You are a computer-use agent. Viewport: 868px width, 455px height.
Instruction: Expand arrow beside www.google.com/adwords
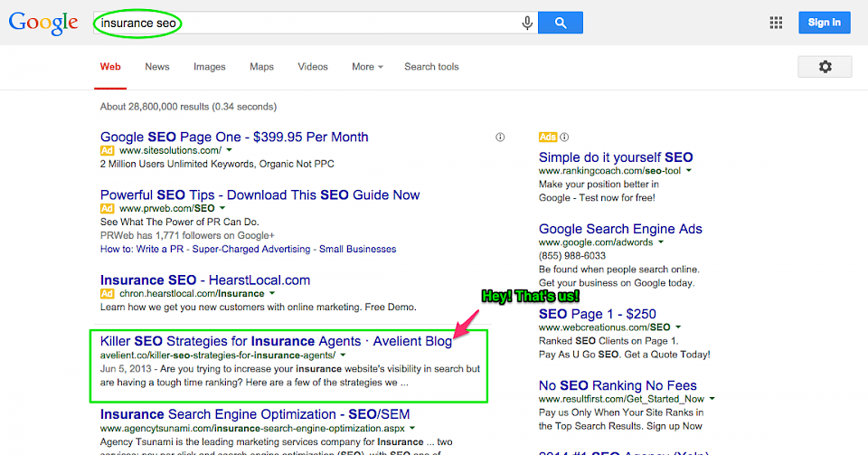pyautogui.click(x=660, y=242)
